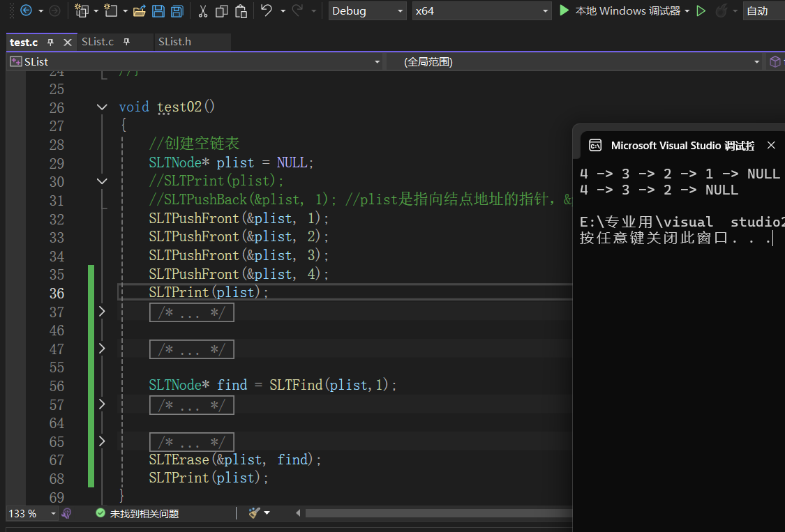Click the Add New Item icon
This screenshot has width=785, height=532.
(111, 10)
